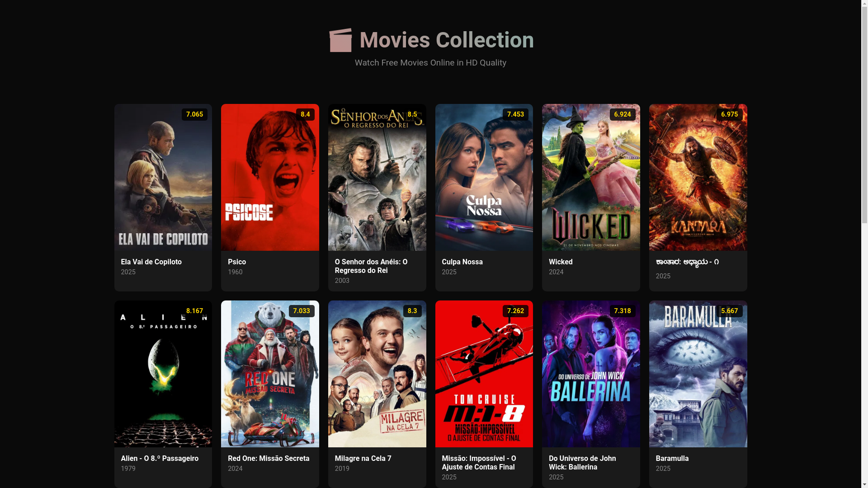
Task: Click the clapperboard icon beside Movies Collection
Action: 340,40
